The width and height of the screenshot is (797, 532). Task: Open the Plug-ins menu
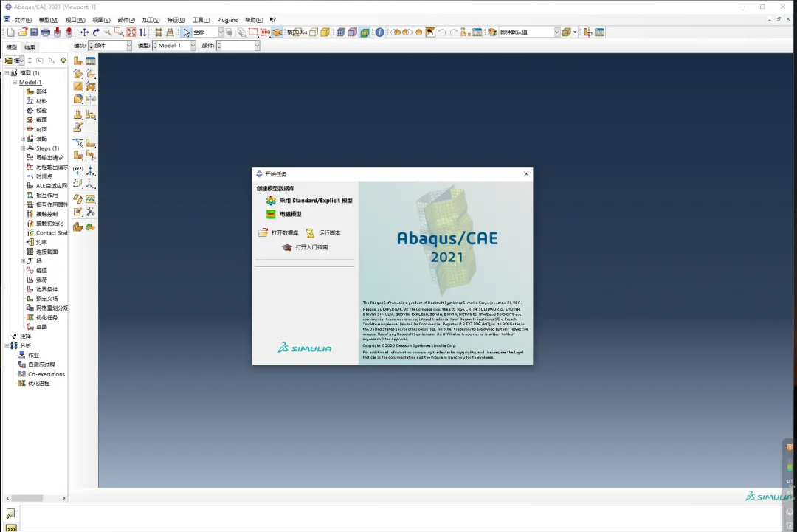227,20
